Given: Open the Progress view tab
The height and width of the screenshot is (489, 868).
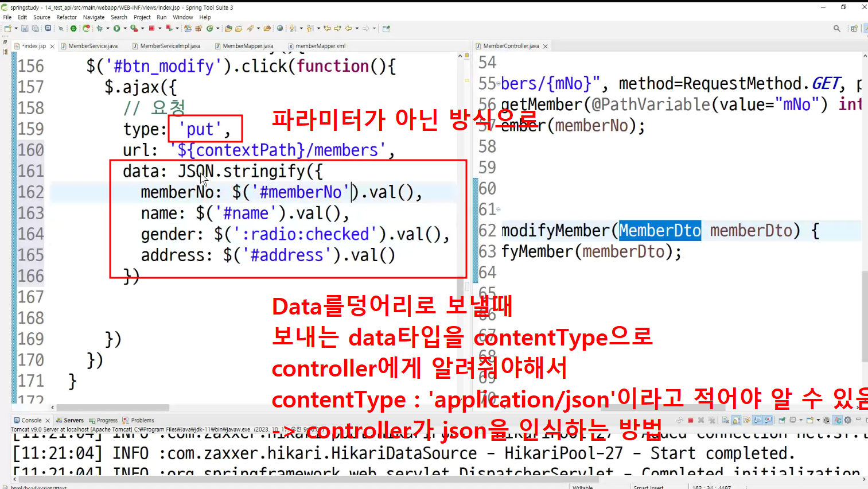Looking at the screenshot, I should (103, 420).
